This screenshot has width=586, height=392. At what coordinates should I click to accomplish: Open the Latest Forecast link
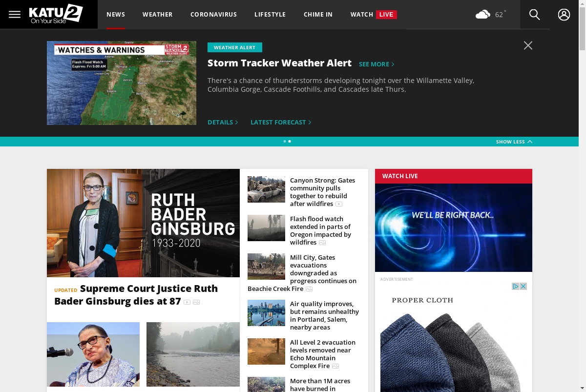click(x=281, y=122)
